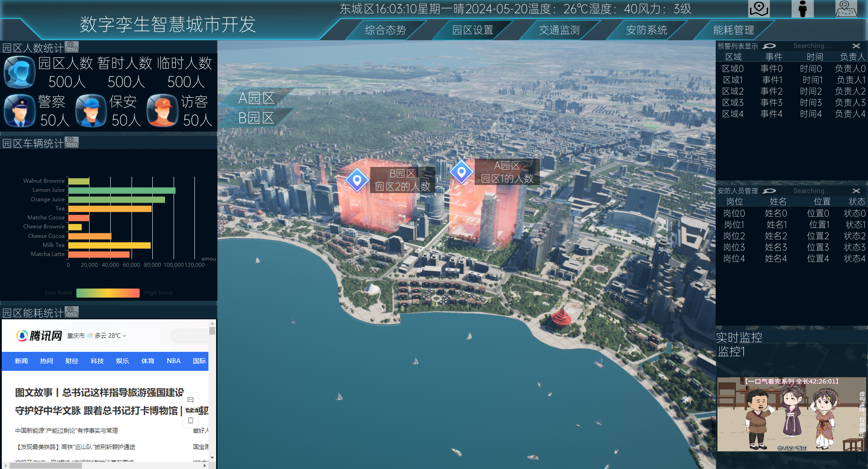The width and height of the screenshot is (868, 469).
Task: Click the A园区 location pin on map
Action: [461, 172]
